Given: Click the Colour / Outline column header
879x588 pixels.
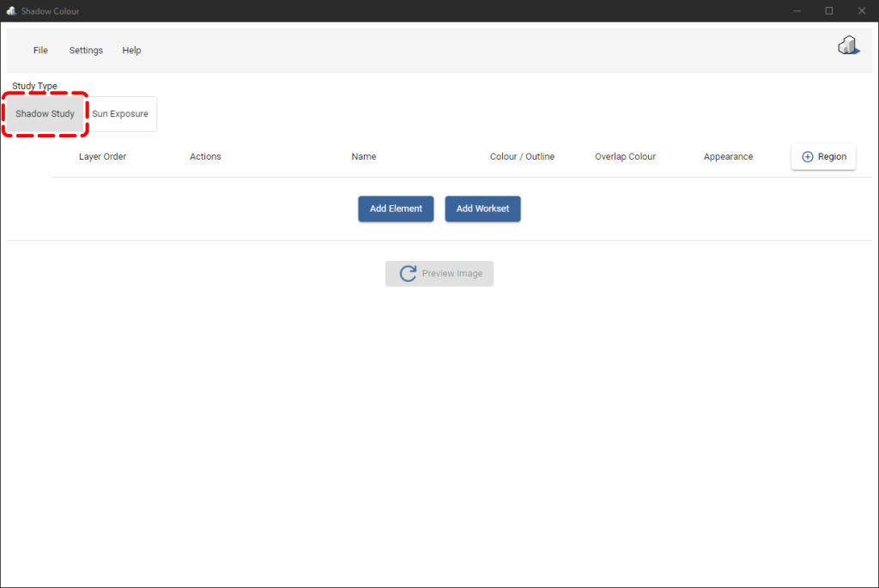Looking at the screenshot, I should tap(522, 156).
